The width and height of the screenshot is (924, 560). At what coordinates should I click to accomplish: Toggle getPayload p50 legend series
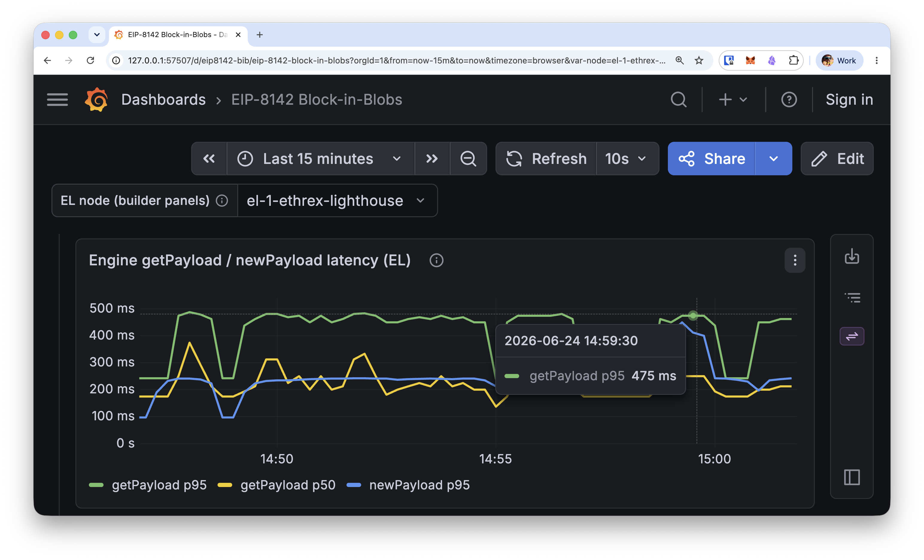click(288, 485)
